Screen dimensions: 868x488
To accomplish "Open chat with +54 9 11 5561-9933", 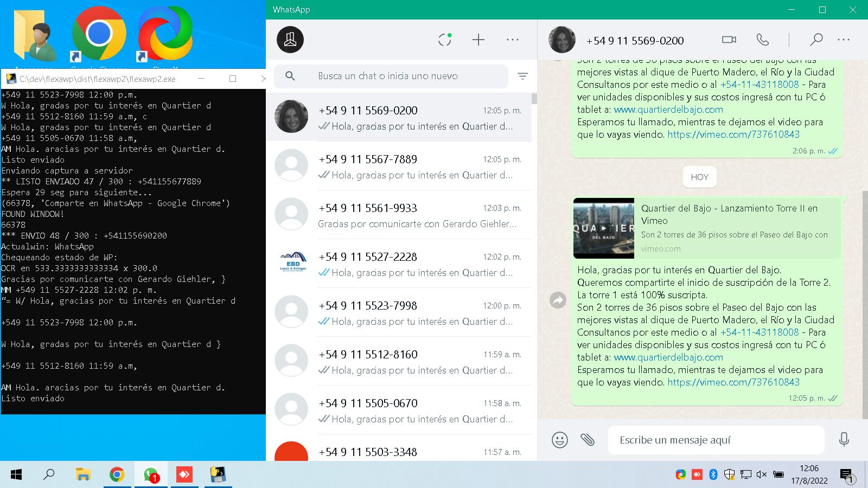I will click(x=399, y=215).
